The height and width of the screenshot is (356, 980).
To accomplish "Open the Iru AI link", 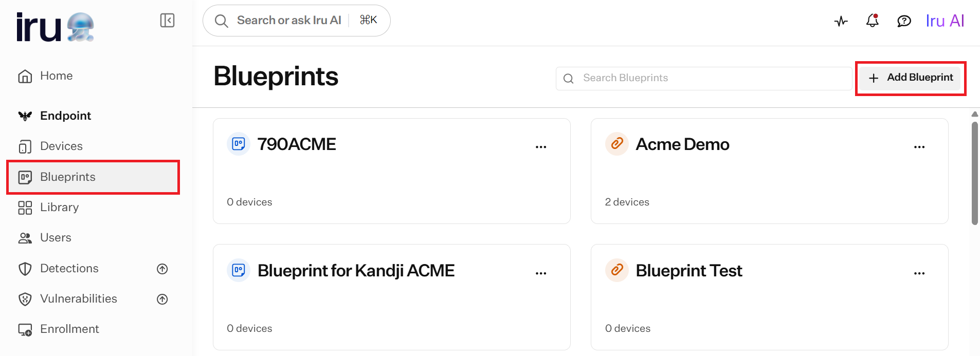I will click(945, 21).
